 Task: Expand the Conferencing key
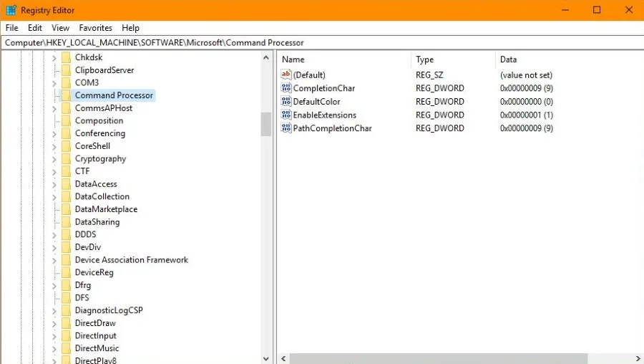[54, 134]
